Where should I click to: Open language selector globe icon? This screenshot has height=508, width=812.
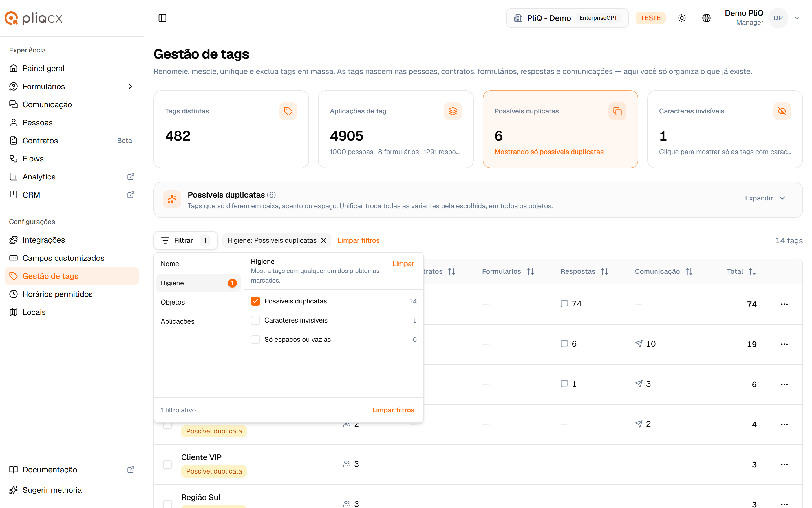(x=706, y=18)
